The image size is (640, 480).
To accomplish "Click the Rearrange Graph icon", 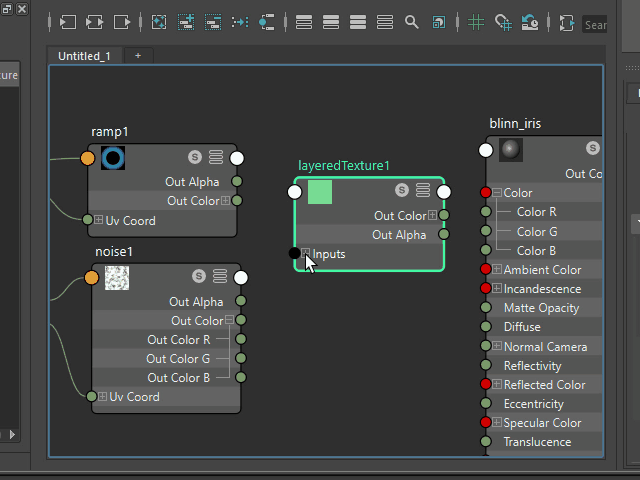I will point(240,21).
